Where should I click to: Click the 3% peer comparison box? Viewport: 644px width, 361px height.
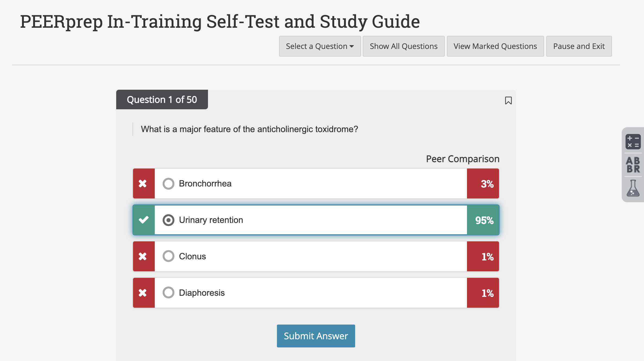(483, 183)
